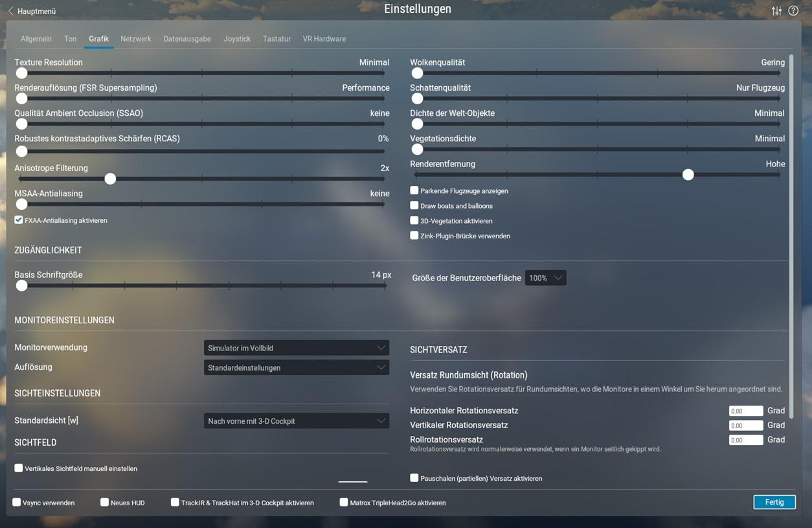
Task: Click the Fertig button
Action: point(774,502)
